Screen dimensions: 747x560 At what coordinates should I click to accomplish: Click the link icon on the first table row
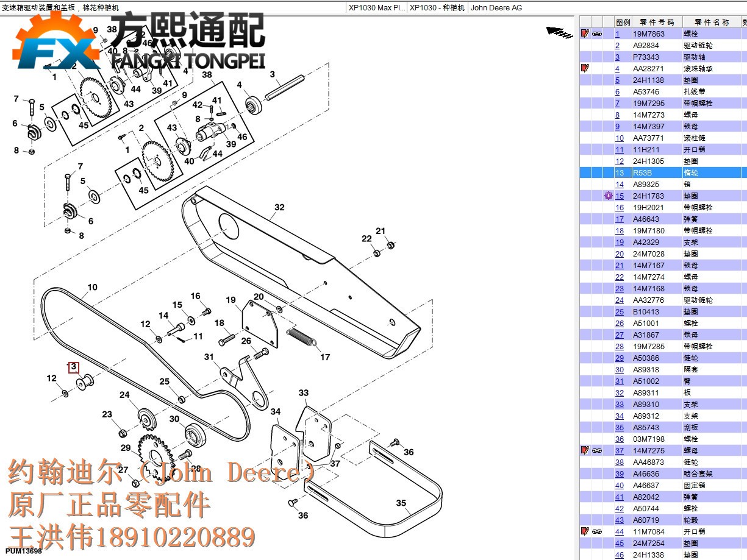click(596, 34)
